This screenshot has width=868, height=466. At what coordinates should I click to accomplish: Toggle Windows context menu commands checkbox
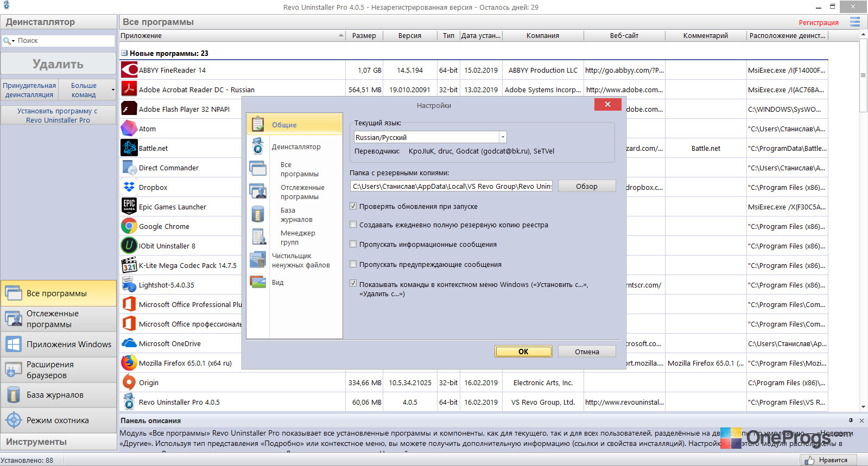coord(353,283)
